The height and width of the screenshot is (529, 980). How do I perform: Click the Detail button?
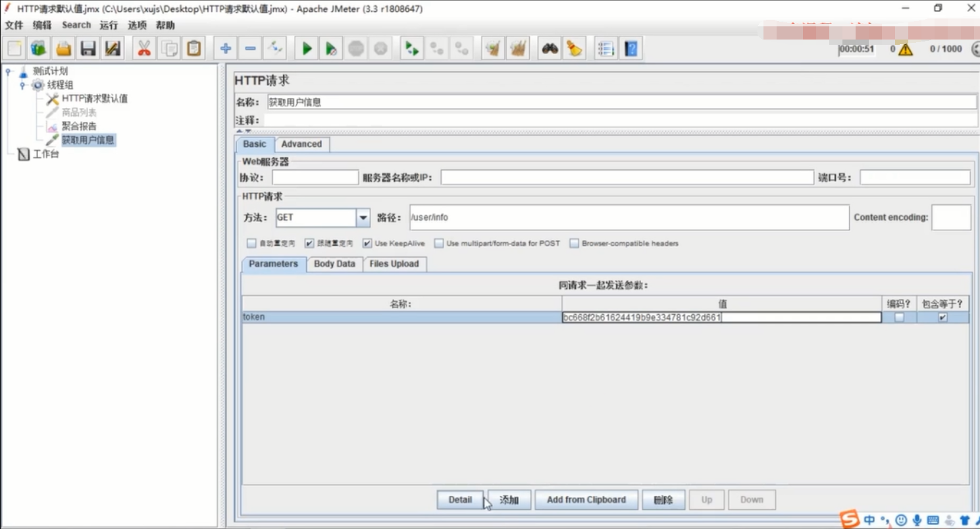tap(460, 499)
